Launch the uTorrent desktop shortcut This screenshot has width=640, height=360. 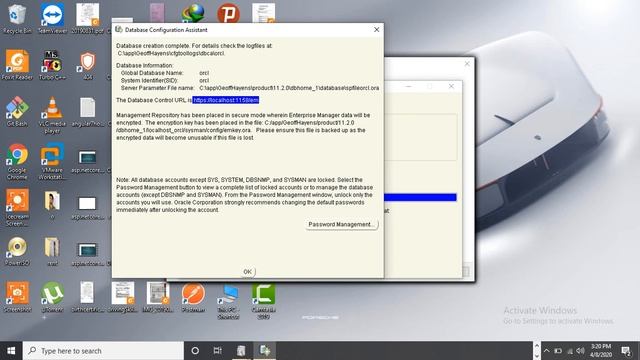pos(52,297)
